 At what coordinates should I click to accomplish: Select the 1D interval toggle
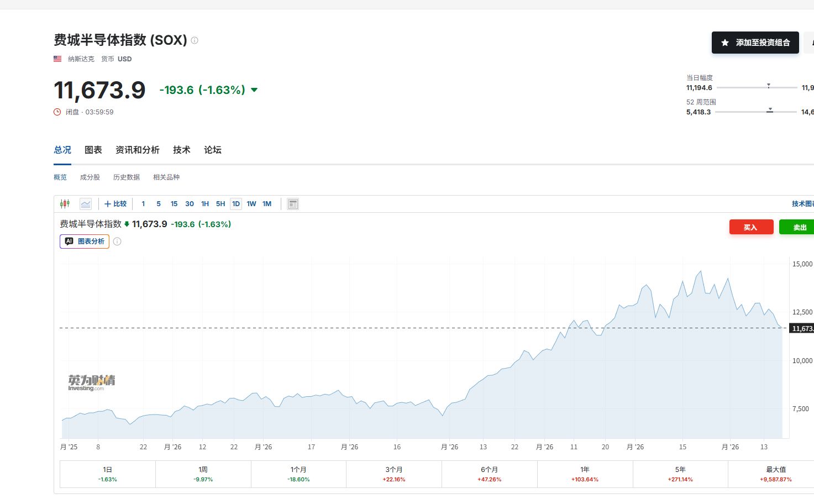tap(236, 204)
